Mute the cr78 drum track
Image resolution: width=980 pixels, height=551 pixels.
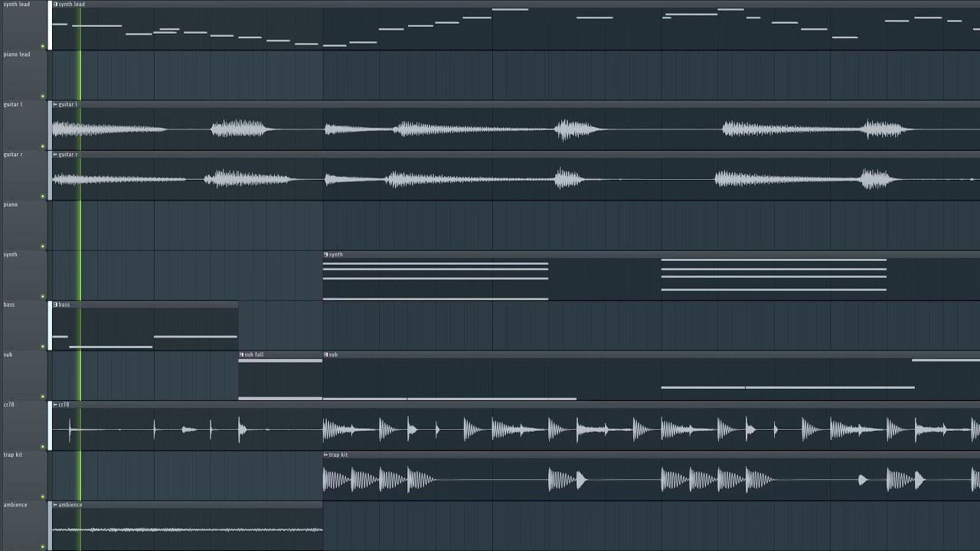click(x=43, y=447)
